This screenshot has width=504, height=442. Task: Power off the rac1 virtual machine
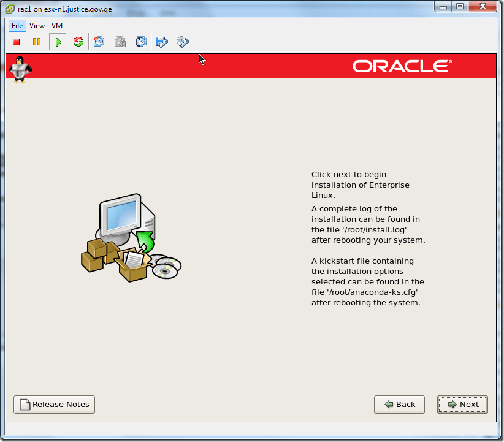coord(16,41)
